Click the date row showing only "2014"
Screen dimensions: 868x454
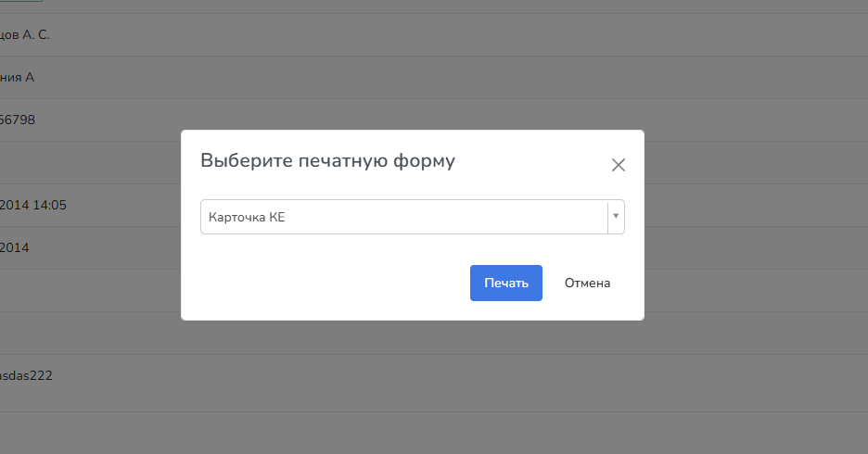pyautogui.click(x=15, y=247)
